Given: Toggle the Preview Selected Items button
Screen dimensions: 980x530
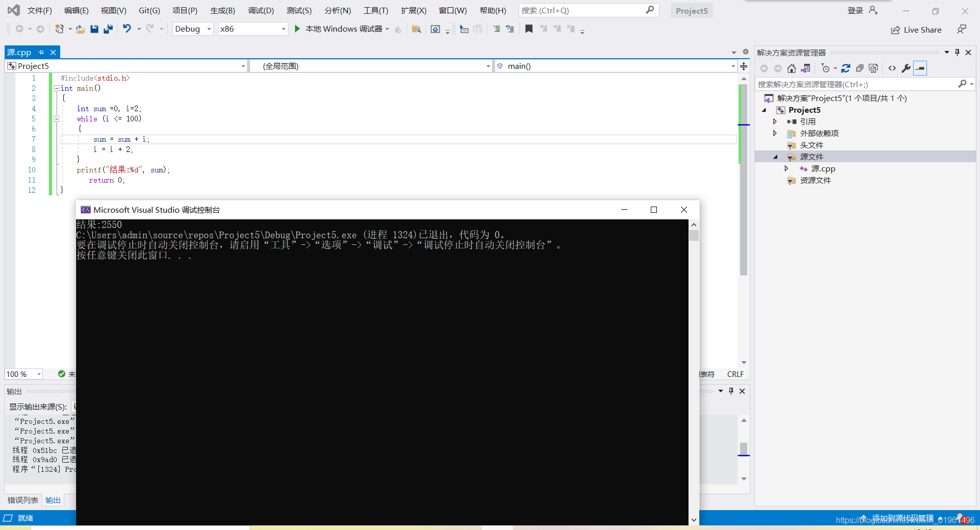Looking at the screenshot, I should 920,68.
